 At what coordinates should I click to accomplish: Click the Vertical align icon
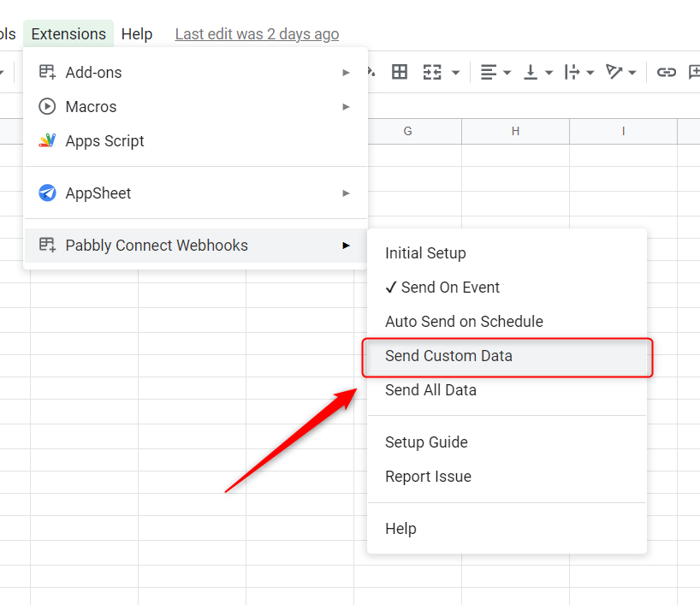pyautogui.click(x=531, y=72)
